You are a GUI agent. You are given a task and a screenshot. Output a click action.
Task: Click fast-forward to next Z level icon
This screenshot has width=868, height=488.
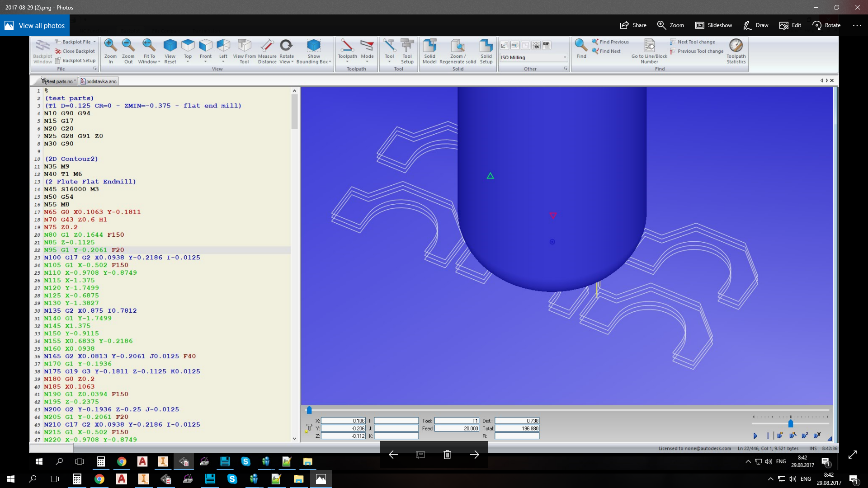[x=805, y=436]
